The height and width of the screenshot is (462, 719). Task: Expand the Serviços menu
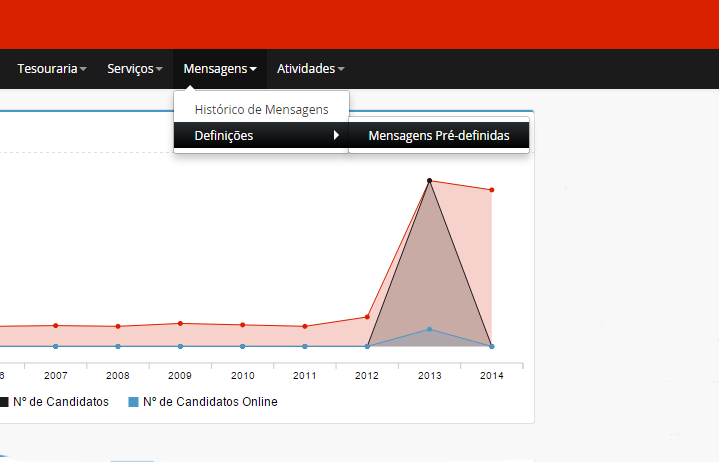click(x=134, y=69)
